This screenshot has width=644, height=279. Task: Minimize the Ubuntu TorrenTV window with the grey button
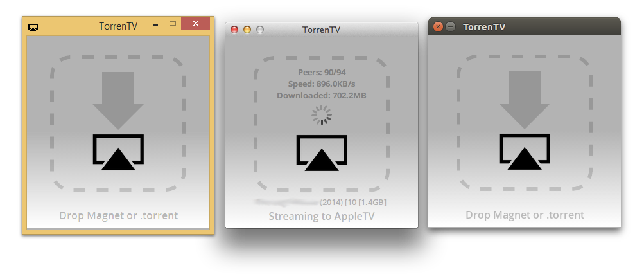pyautogui.click(x=450, y=27)
